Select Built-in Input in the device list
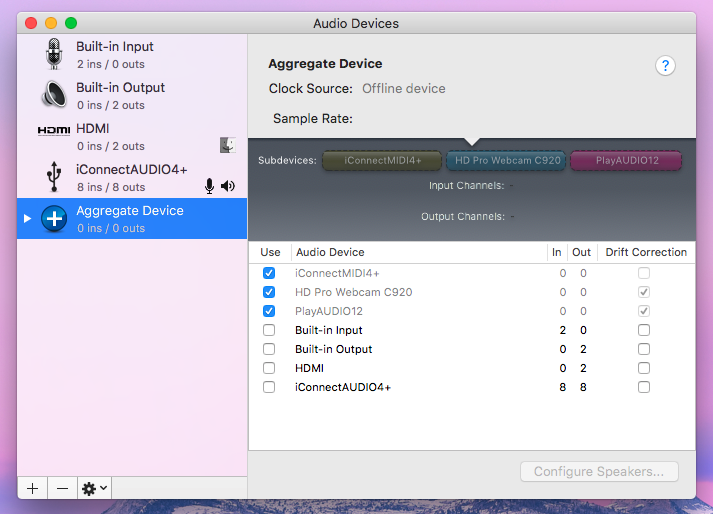This screenshot has width=713, height=514. (x=132, y=55)
